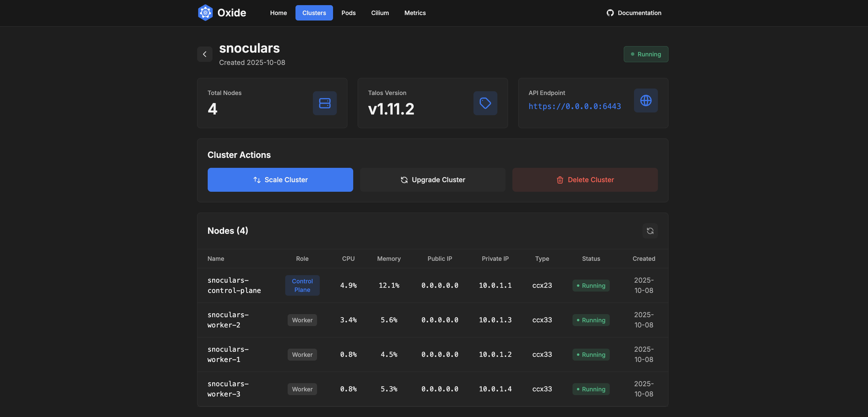Select the Clusters tab
Screen dimensions: 868x417
click(314, 13)
